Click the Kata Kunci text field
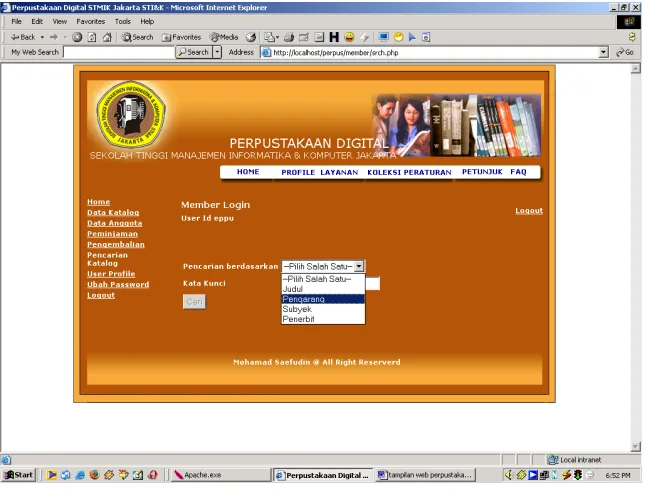 [x=373, y=284]
